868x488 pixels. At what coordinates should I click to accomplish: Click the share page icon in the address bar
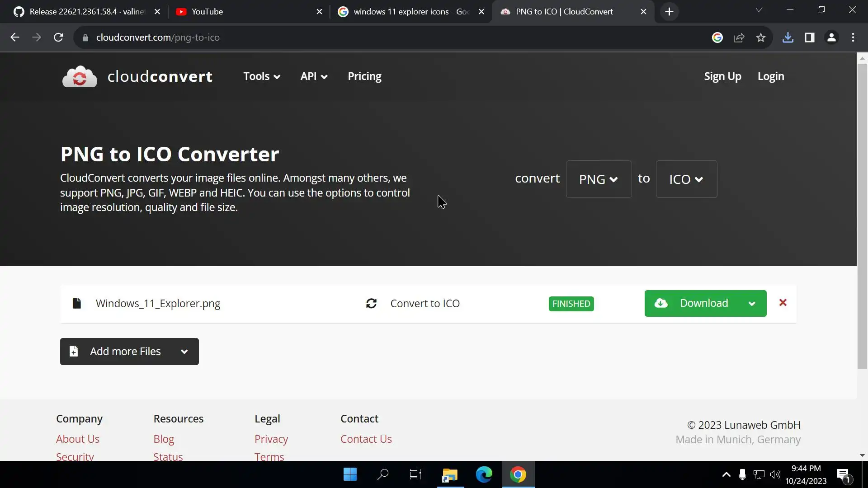[739, 38]
